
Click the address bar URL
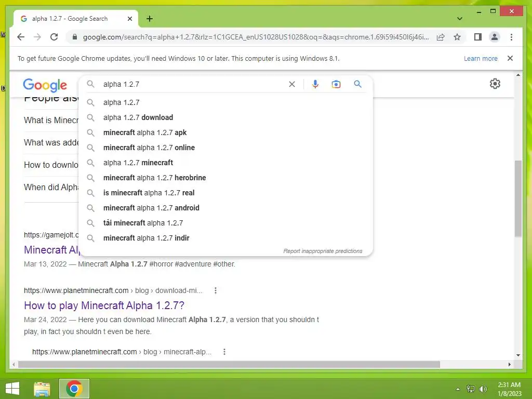(256, 37)
